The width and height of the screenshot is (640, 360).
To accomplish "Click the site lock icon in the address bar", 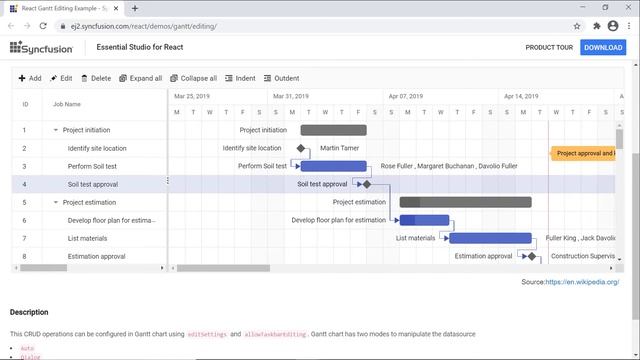I will coord(62,26).
